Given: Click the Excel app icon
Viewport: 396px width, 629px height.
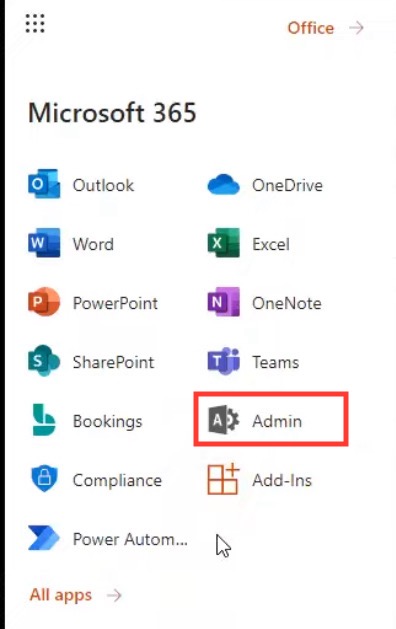Looking at the screenshot, I should pyautogui.click(x=223, y=243).
